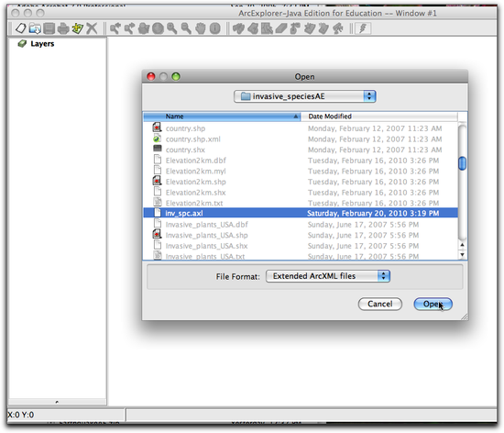Click the country.shp file icon
Screen dimensions: 504x433
[x=157, y=128]
